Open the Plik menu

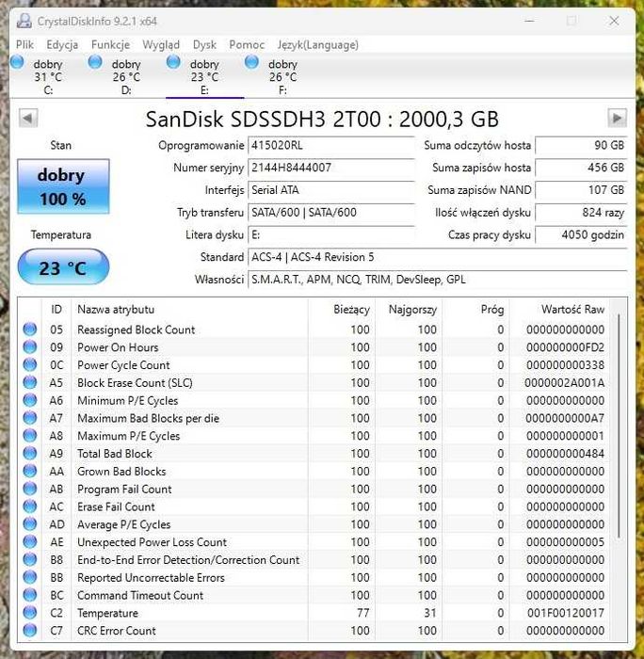[x=24, y=44]
